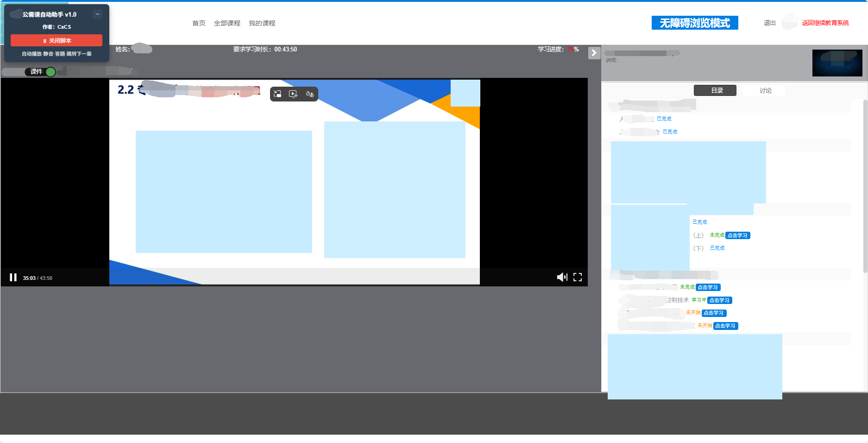The height and width of the screenshot is (443, 868).
Task: Click the translate overlay icon
Action: [309, 94]
